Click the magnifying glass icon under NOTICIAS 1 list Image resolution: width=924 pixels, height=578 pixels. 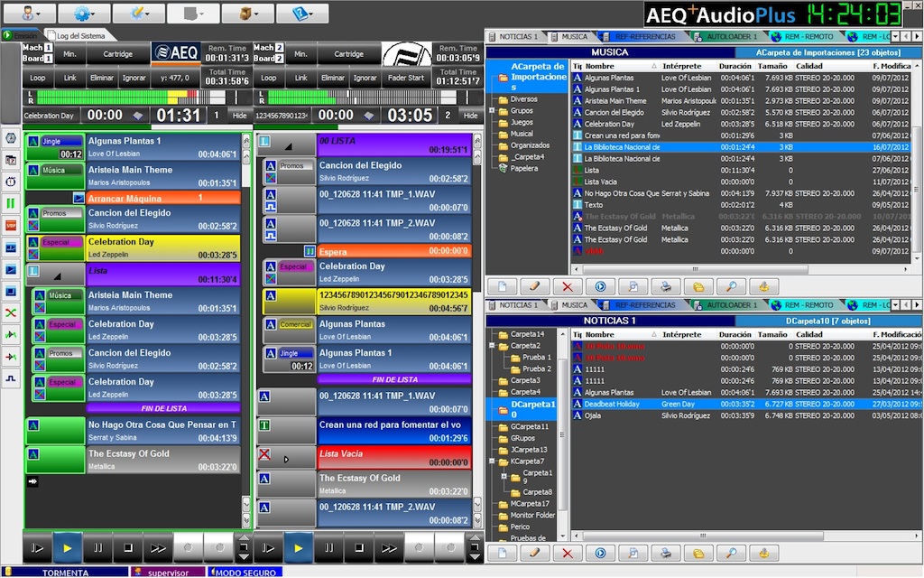coord(731,554)
